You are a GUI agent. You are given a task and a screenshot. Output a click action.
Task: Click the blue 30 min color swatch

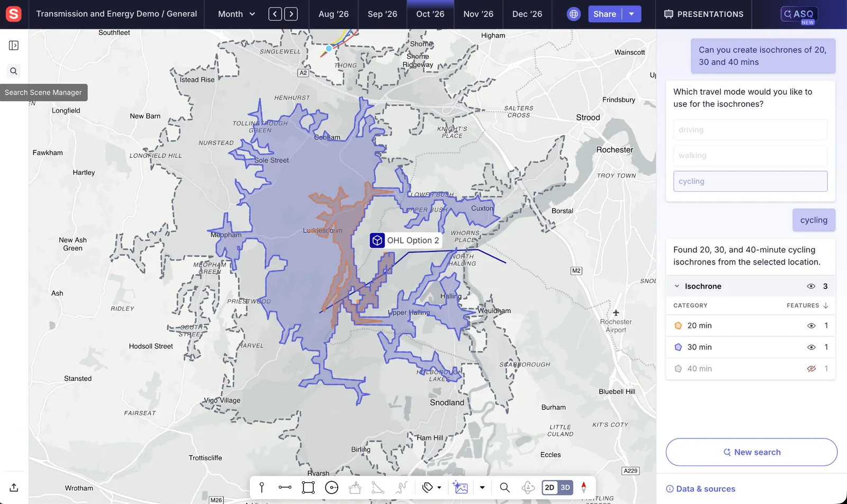(678, 347)
